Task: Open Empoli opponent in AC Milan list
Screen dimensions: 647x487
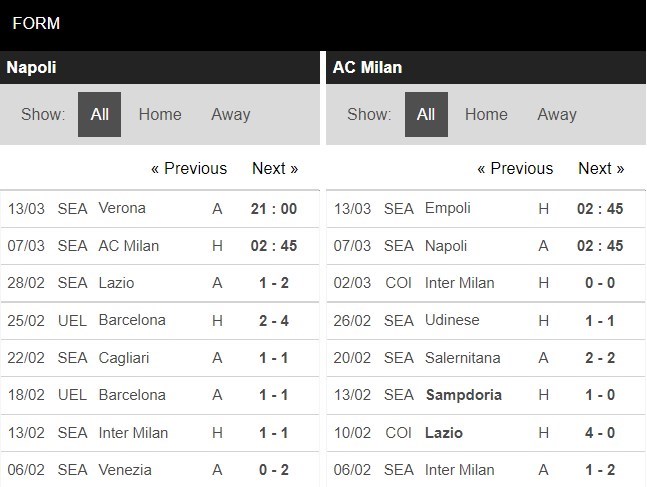Action: (447, 208)
